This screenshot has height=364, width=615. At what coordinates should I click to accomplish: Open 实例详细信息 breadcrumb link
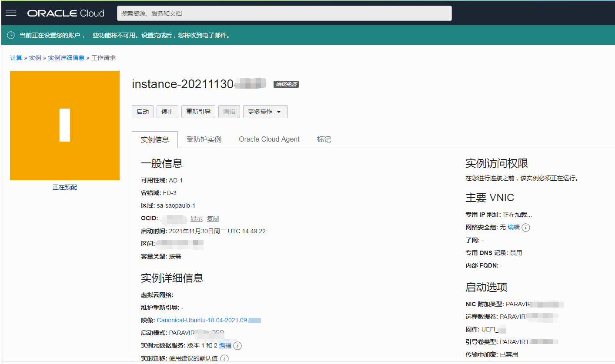tap(66, 58)
